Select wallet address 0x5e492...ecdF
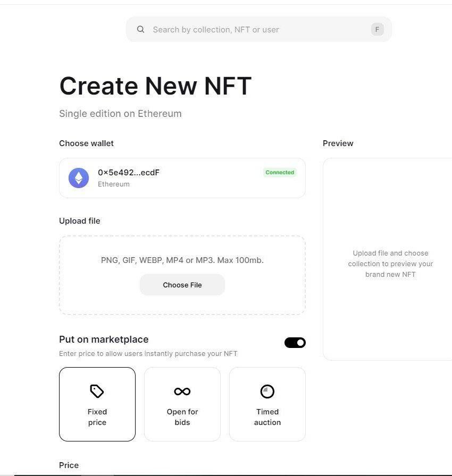The height and width of the screenshot is (476, 452). 129,173
